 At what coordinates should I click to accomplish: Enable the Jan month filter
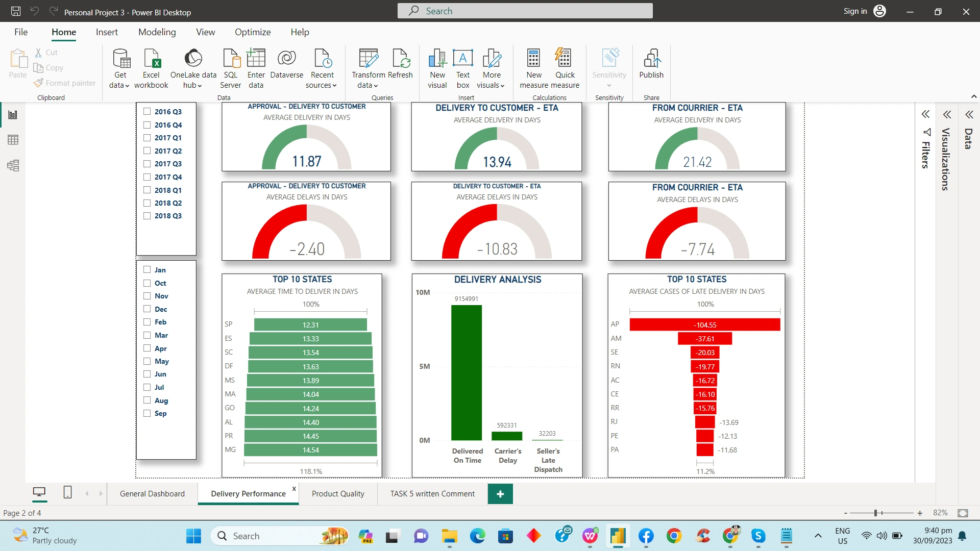[148, 270]
